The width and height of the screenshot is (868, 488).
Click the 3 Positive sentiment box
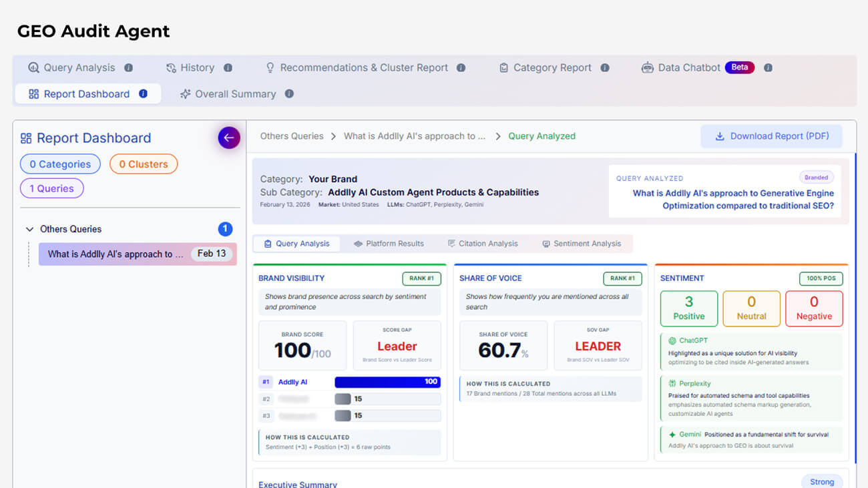689,308
